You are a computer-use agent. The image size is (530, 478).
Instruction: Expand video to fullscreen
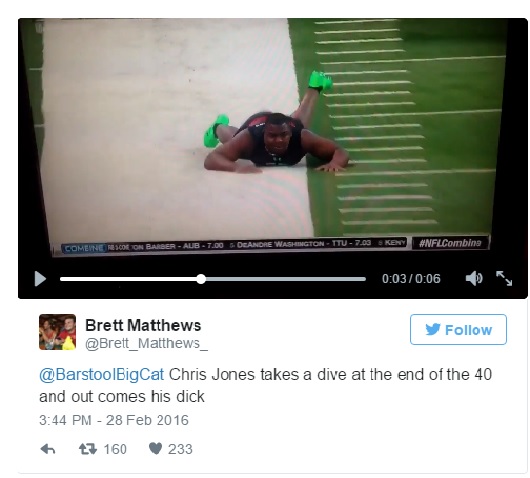tap(504, 279)
